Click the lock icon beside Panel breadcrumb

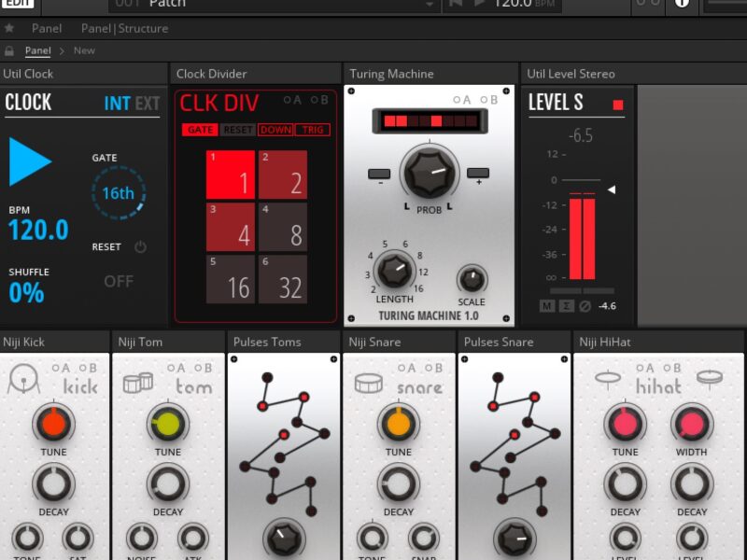(10, 50)
